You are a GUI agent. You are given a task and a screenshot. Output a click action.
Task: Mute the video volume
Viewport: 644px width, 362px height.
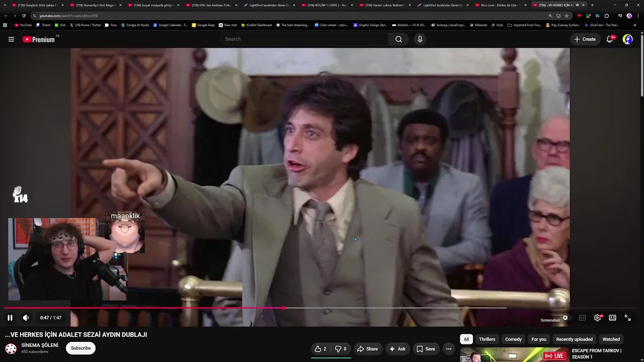coord(26,318)
